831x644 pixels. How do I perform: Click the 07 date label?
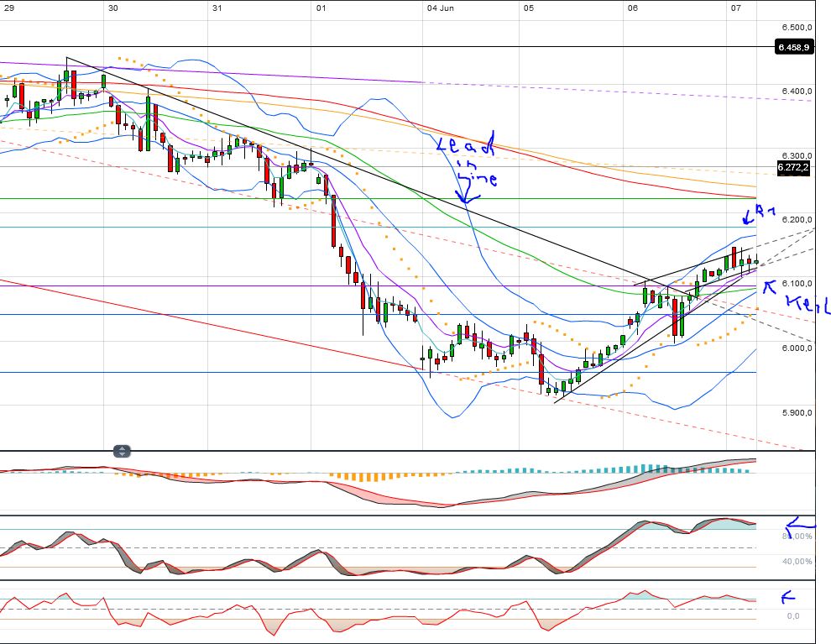click(x=735, y=8)
